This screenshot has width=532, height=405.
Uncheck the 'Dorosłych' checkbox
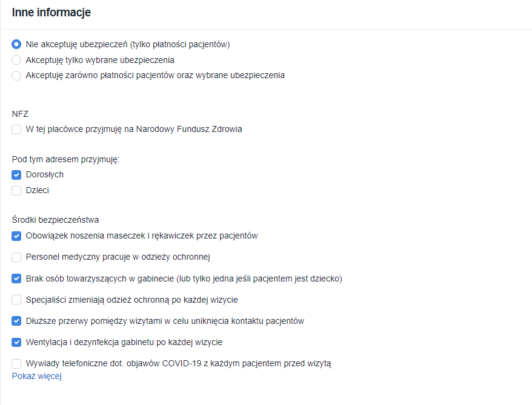[16, 175]
